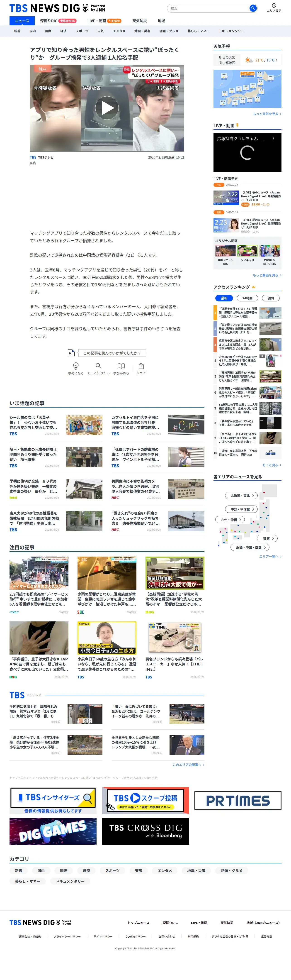This screenshot has height=980, width=291.
Task: Click the article feedback document icon
Action: [x=71, y=353]
